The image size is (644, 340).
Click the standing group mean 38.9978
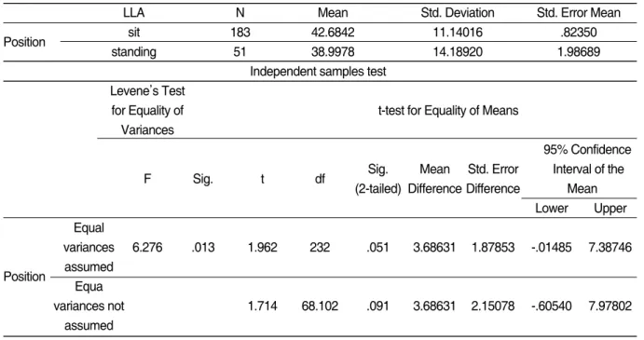333,52
